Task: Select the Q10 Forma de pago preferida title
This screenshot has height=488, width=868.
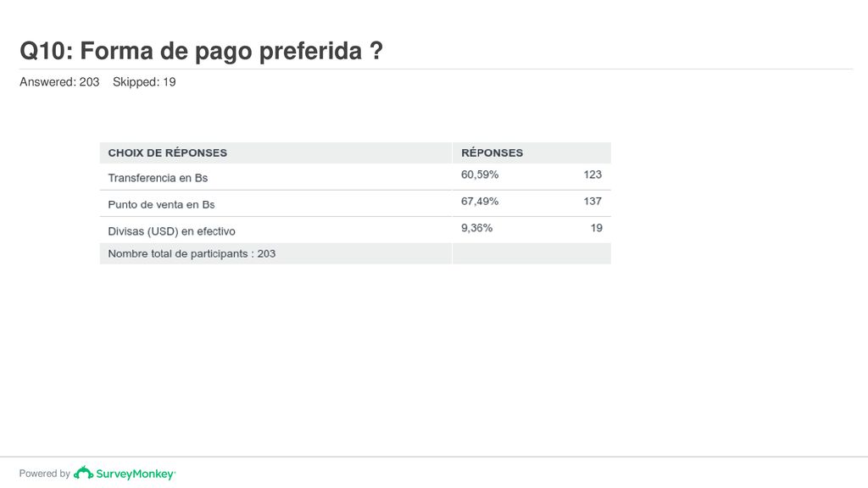Action: tap(202, 51)
